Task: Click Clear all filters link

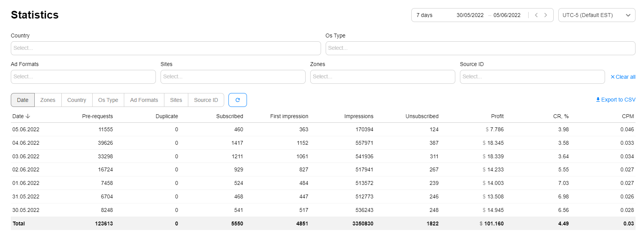Action: [623, 77]
